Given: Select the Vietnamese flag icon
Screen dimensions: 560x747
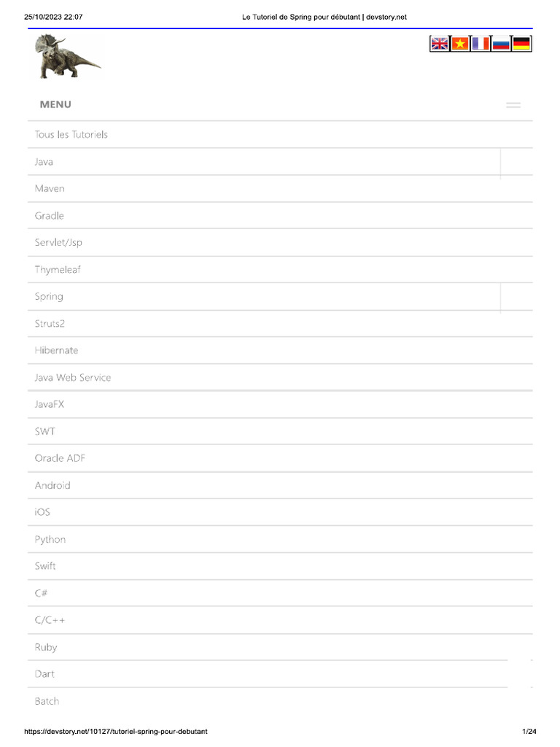Looking at the screenshot, I should [460, 44].
